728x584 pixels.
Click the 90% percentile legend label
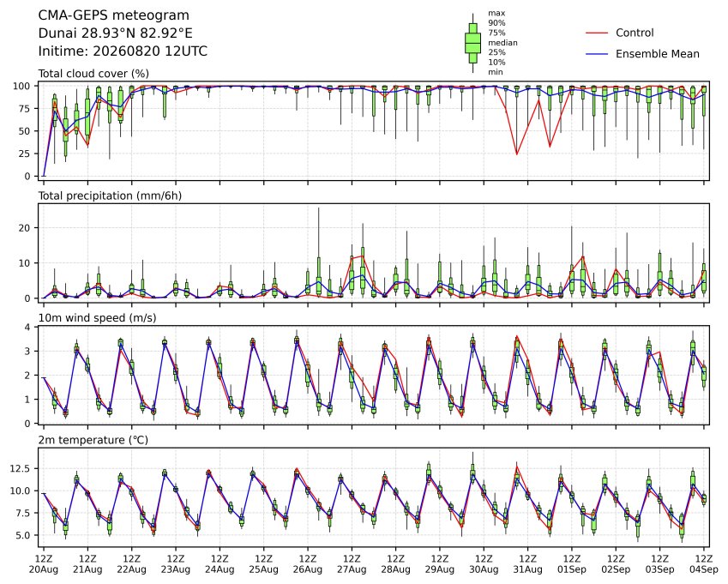(496, 23)
